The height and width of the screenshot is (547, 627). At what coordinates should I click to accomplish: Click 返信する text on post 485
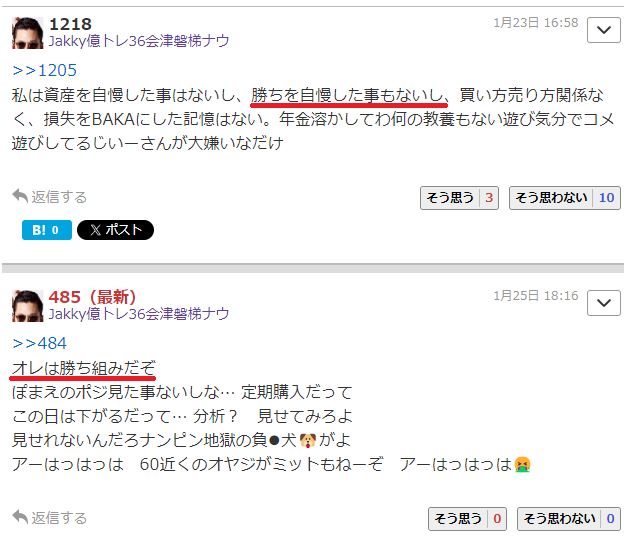pyautogui.click(x=59, y=518)
